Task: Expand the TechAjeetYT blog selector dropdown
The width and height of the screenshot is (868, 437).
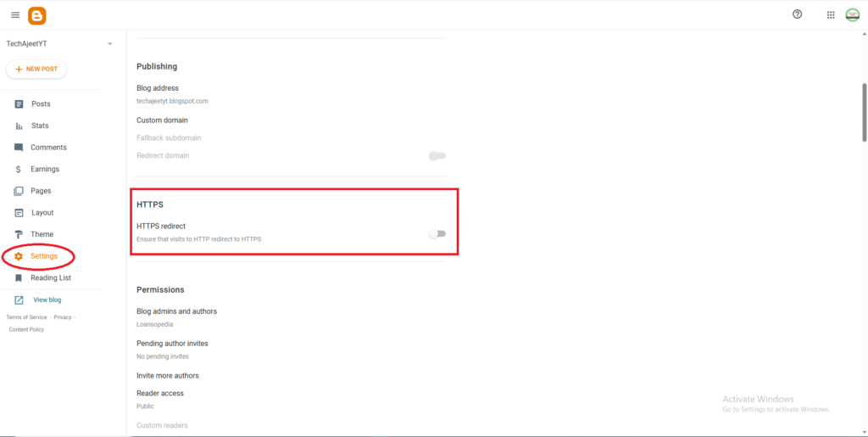Action: [109, 44]
